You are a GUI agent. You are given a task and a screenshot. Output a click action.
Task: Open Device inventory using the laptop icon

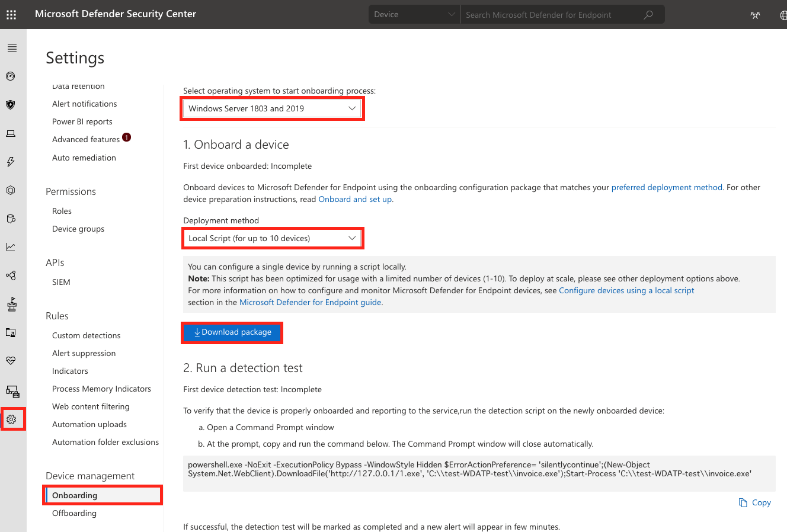point(12,133)
